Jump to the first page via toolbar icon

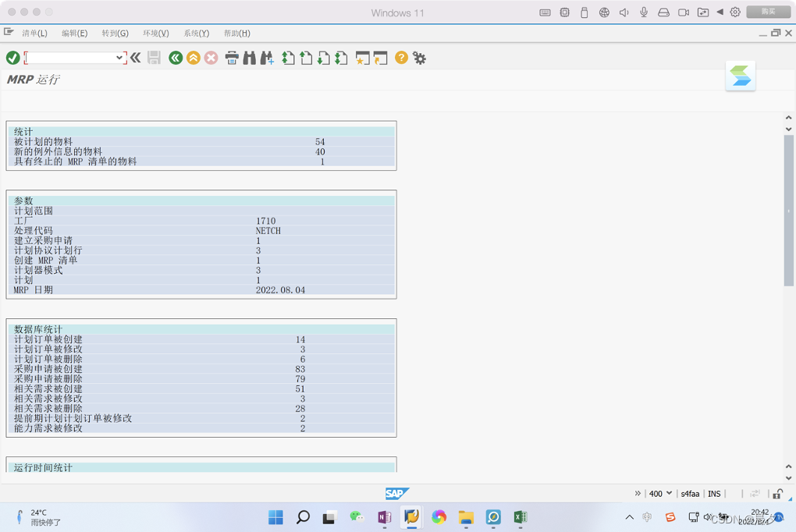pos(288,58)
